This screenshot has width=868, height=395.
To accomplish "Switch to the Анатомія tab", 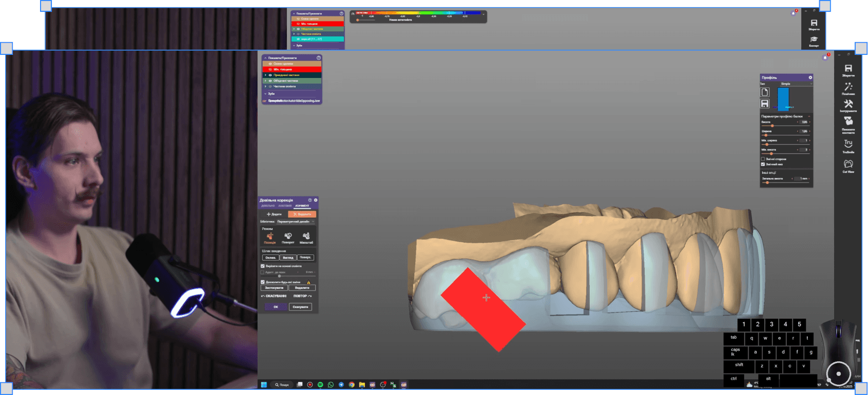I will point(285,206).
